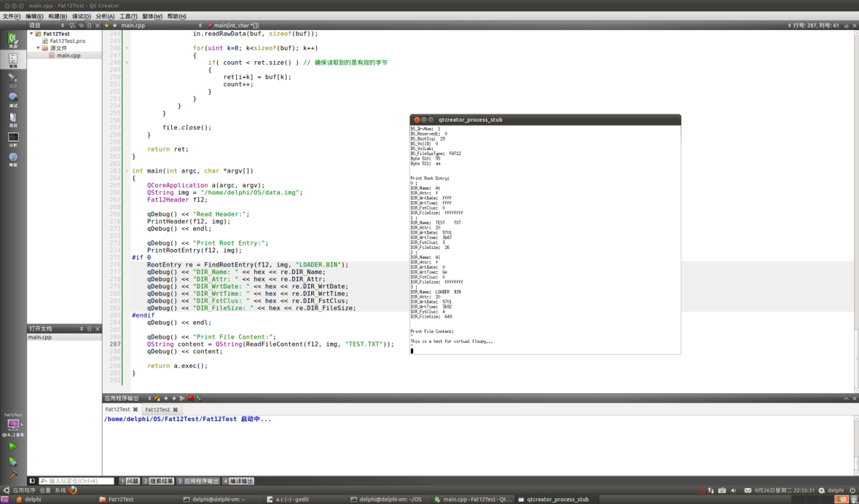The height and width of the screenshot is (504, 859).
Task: Toggle the Issues output pane
Action: (130, 481)
